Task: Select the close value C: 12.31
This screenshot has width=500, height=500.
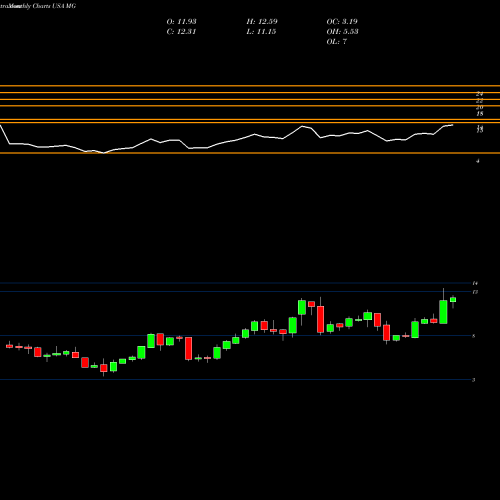Action: (x=181, y=32)
